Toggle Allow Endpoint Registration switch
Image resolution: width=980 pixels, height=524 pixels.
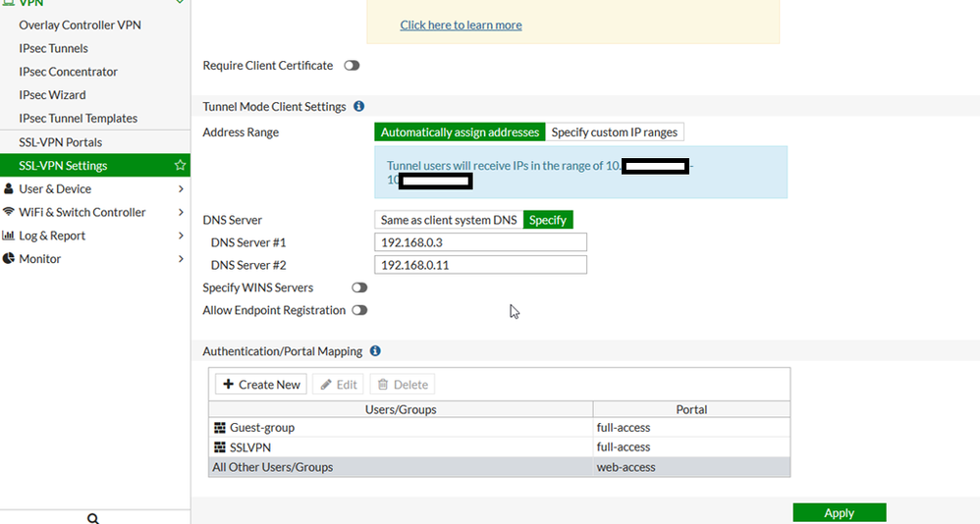359,310
